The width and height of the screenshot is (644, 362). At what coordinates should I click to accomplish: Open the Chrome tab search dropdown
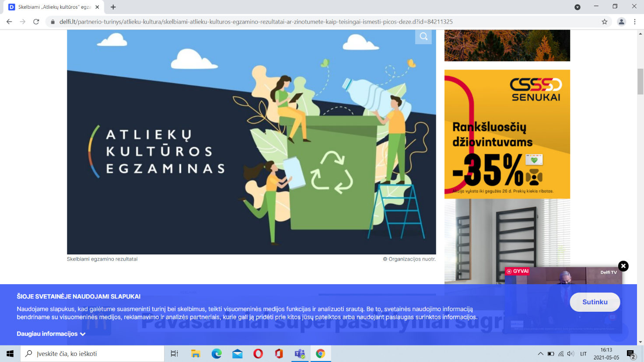click(x=577, y=7)
